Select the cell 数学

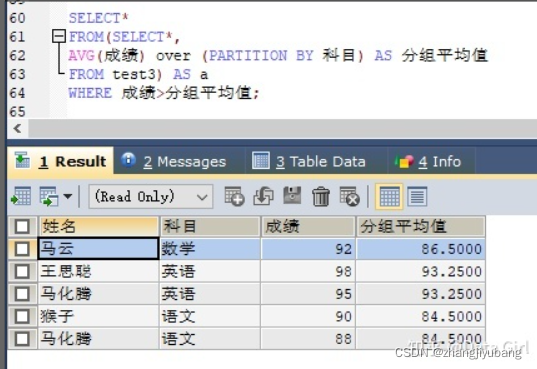pos(210,249)
